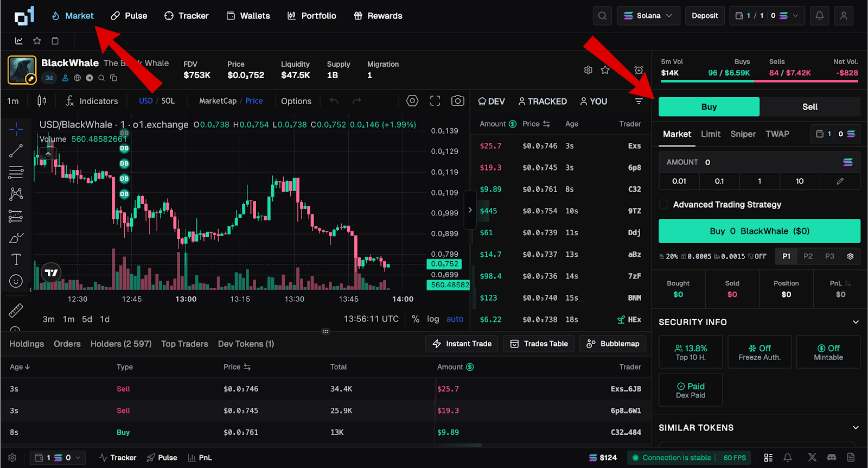Open the user profile icon
The image size is (868, 468).
click(844, 16)
